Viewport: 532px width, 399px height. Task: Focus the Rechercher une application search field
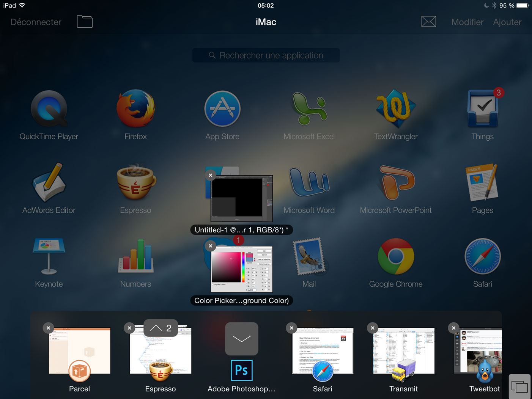click(x=266, y=55)
